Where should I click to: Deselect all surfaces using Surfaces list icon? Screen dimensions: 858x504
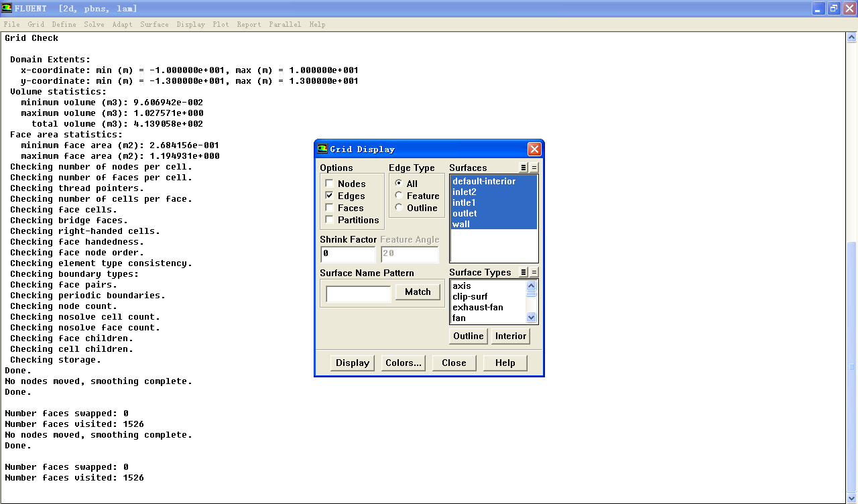click(x=534, y=168)
